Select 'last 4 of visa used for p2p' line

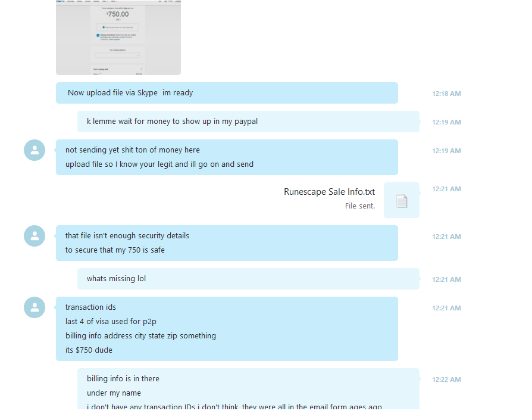point(111,322)
